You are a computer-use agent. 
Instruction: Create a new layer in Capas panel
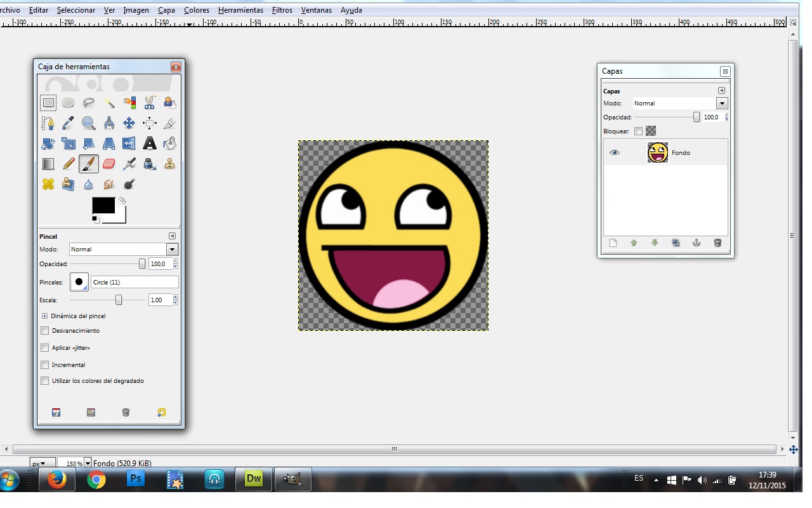613,243
